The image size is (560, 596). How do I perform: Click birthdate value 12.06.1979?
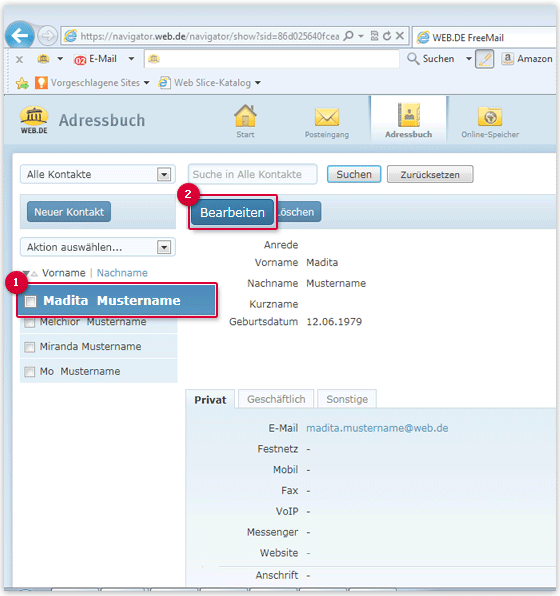click(x=334, y=322)
